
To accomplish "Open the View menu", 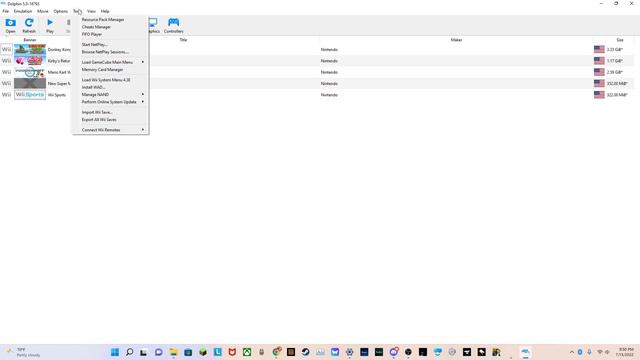I will click(91, 11).
